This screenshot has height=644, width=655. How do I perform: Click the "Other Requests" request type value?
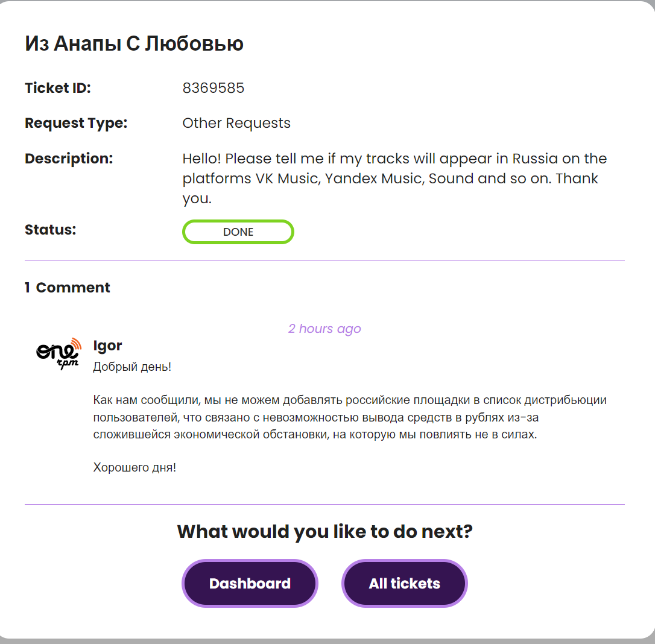(x=236, y=124)
